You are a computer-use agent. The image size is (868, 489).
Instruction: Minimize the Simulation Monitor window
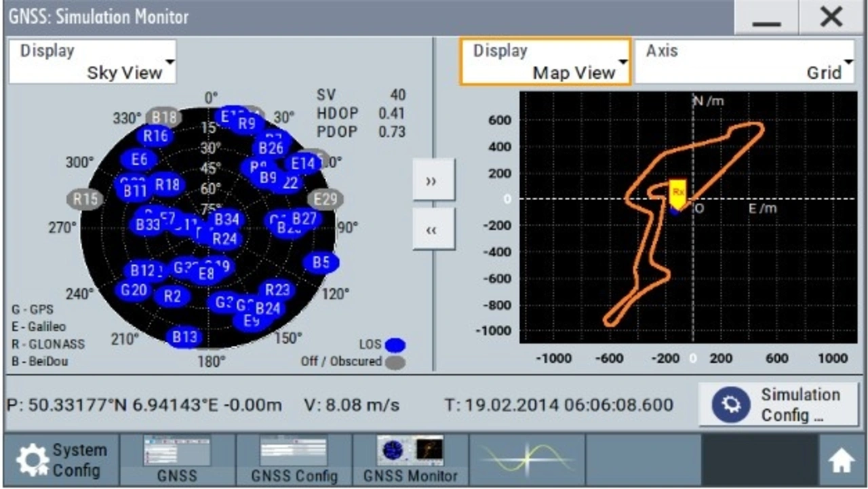click(767, 19)
